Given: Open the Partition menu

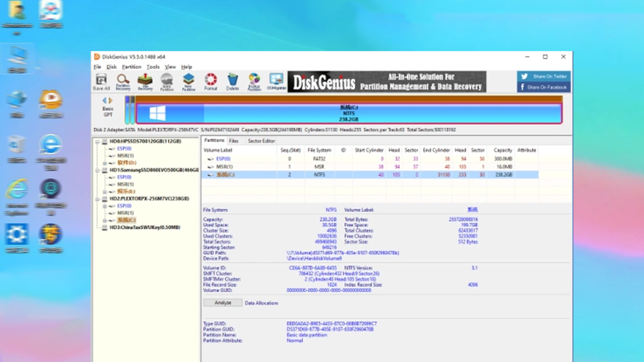Looking at the screenshot, I should point(131,67).
